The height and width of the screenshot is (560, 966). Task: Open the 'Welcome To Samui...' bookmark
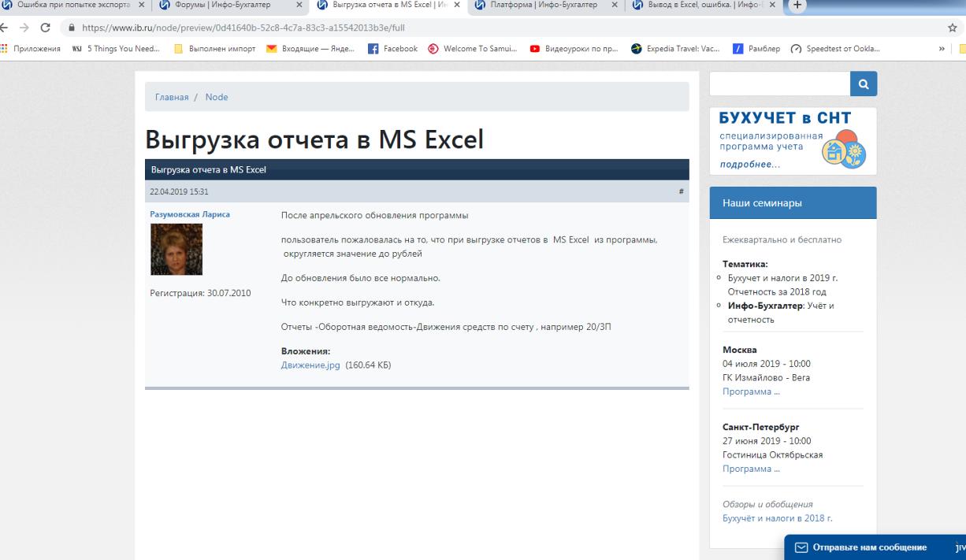[474, 49]
